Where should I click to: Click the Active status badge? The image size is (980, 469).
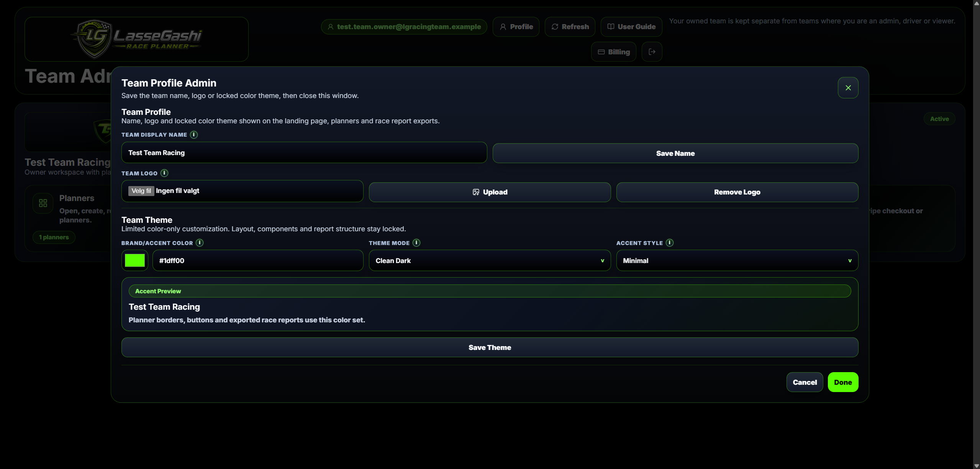tap(939, 119)
